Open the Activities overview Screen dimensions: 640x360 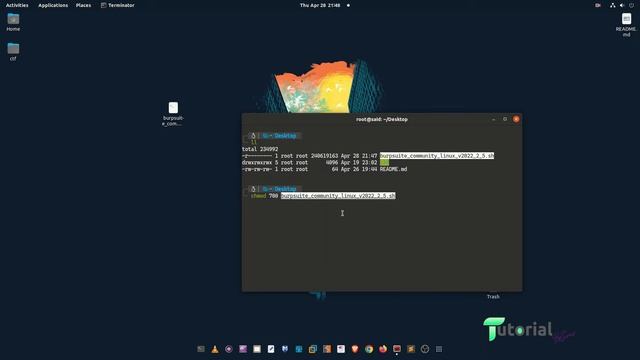[17, 5]
